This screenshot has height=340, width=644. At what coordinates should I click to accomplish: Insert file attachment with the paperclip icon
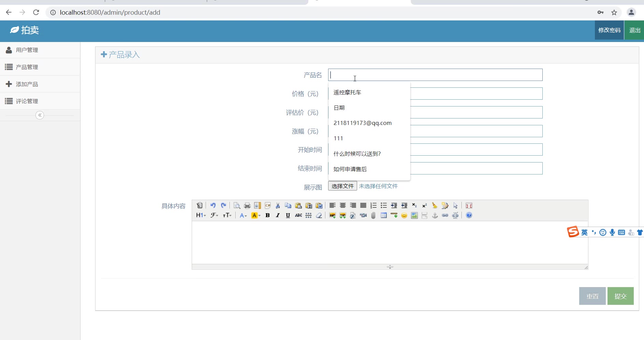tap(374, 215)
